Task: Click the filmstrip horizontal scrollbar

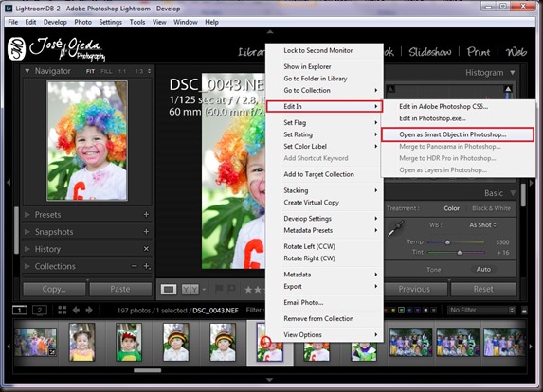Action: (147, 370)
